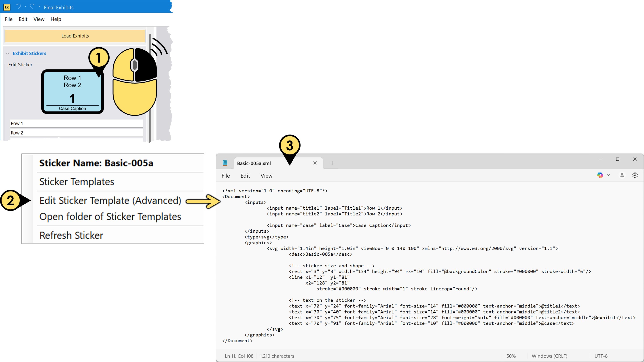
Task: Open a new tab with the plus icon
Action: (x=332, y=163)
